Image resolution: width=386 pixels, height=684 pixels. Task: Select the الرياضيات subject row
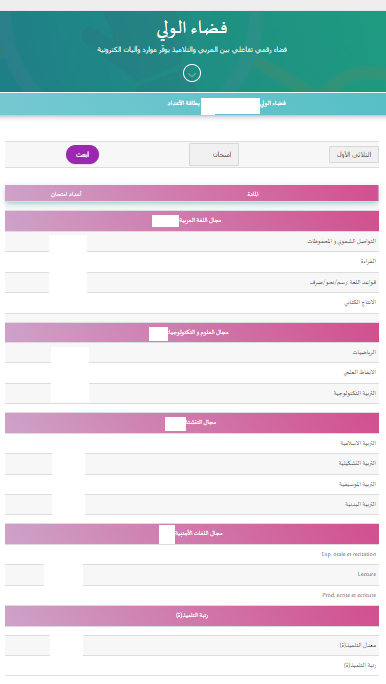(192, 352)
